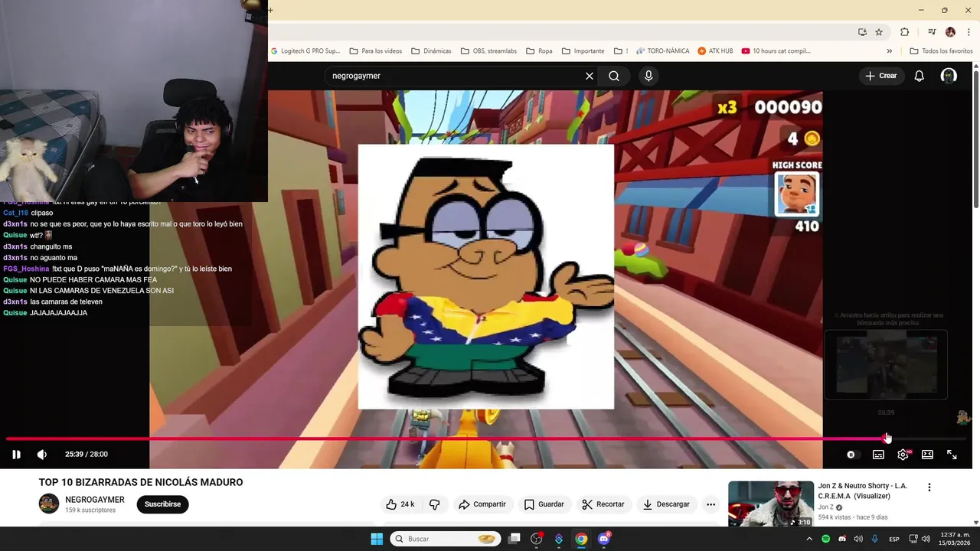Switch to theater mode view
The image size is (980, 551).
(x=927, y=455)
